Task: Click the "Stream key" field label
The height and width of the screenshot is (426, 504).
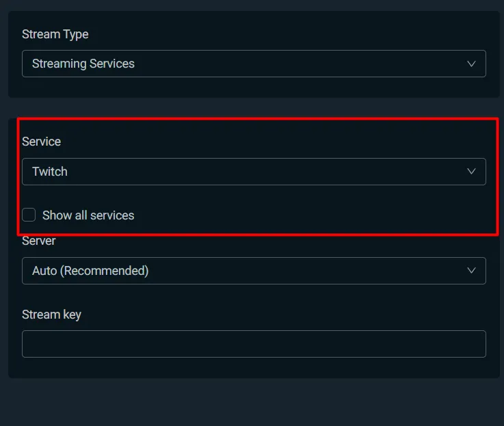Action: (x=51, y=315)
